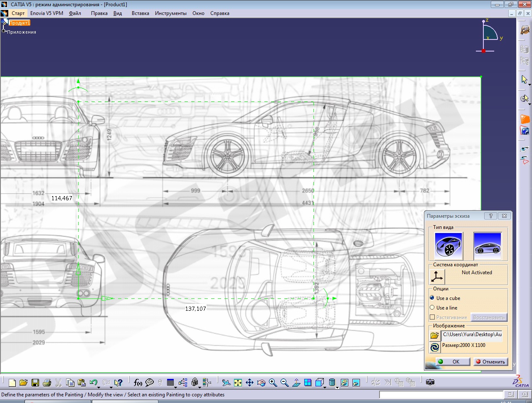Create a new document with the New icon
This screenshot has height=403, width=532.
tap(12, 383)
